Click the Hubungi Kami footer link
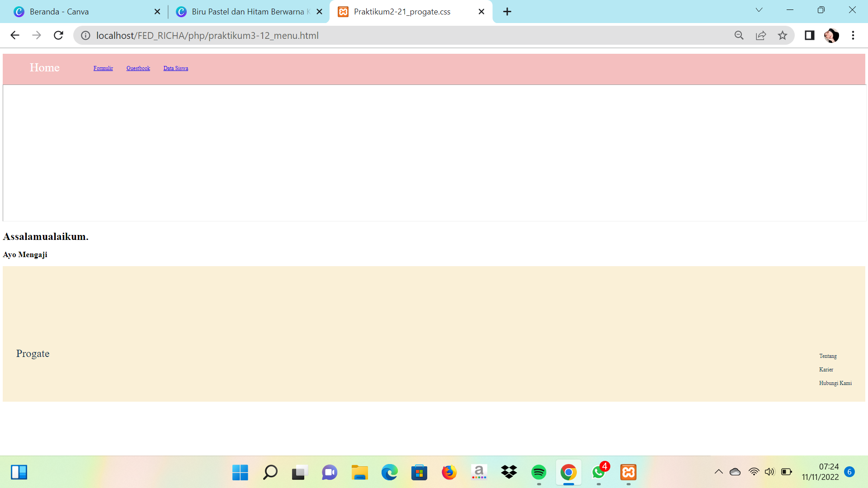 click(x=835, y=383)
